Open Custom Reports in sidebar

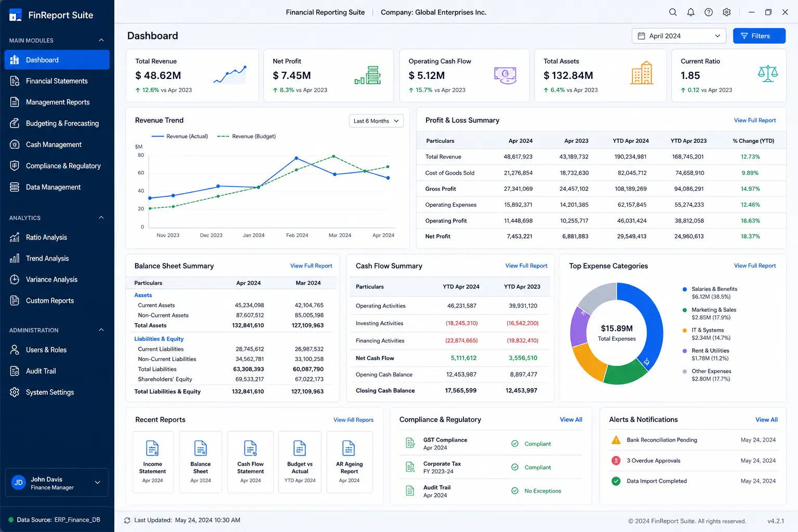[x=57, y=301]
